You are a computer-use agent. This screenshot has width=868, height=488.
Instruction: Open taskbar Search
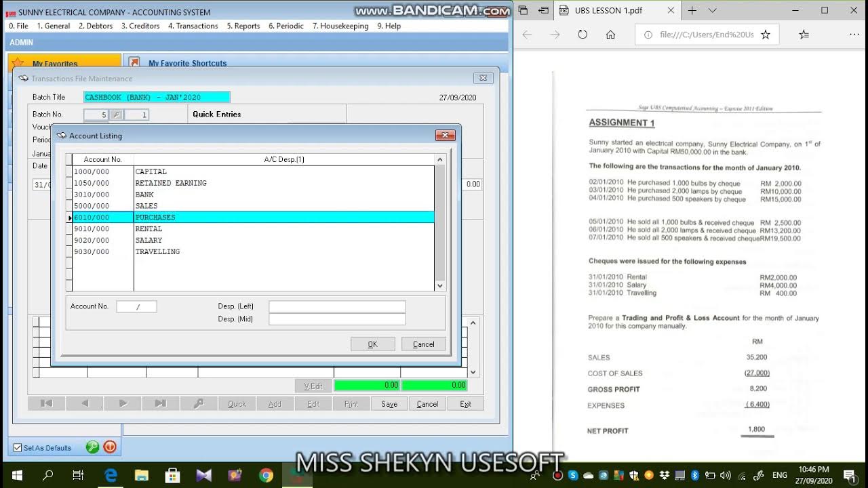coord(48,475)
